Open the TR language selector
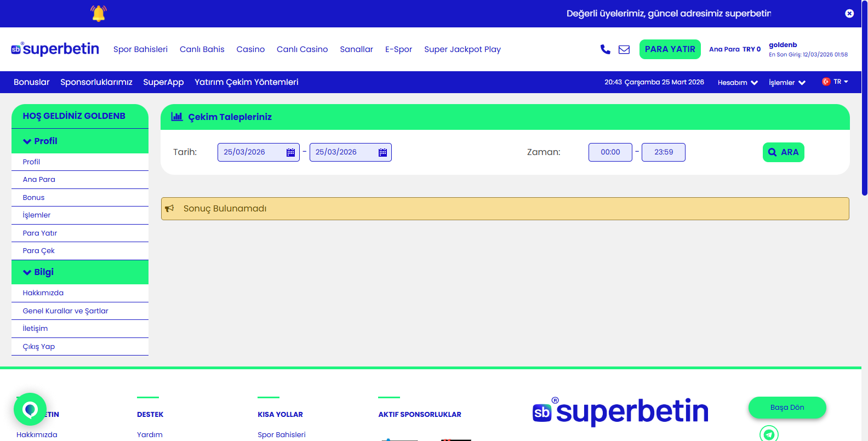This screenshot has width=868, height=441. (835, 82)
